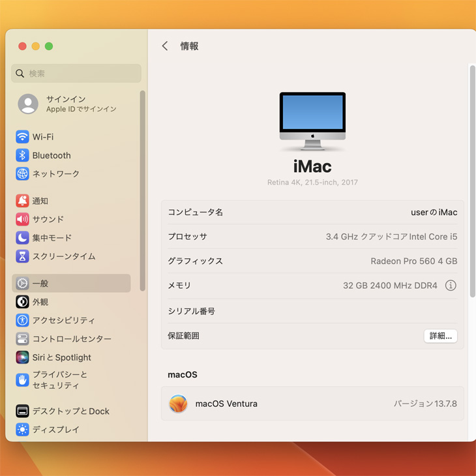Click the コントロールセンター switches icon
476x476 pixels.
tap(22, 339)
